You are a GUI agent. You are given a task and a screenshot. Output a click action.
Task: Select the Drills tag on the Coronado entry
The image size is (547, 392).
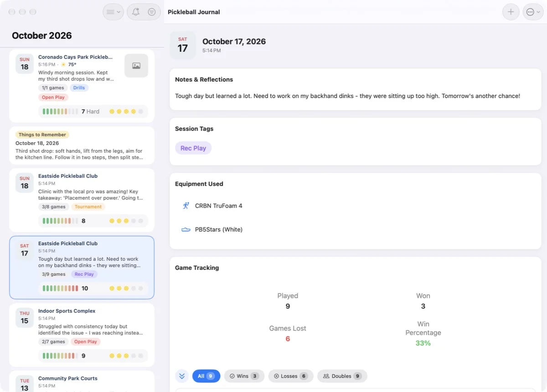(79, 88)
